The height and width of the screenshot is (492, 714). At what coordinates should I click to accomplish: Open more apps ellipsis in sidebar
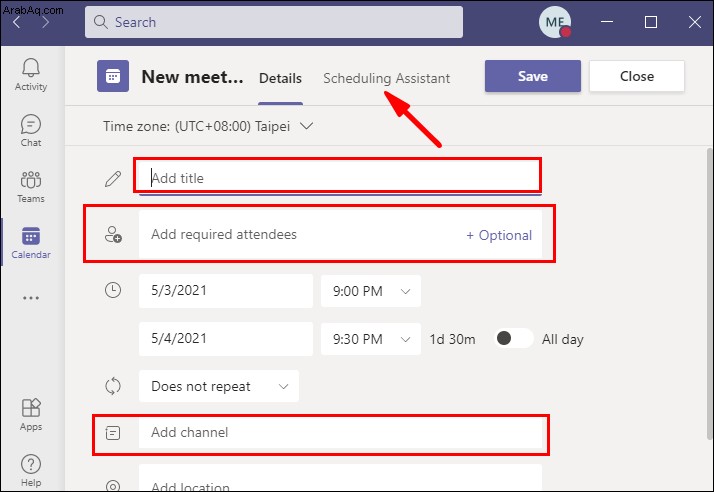[31, 298]
